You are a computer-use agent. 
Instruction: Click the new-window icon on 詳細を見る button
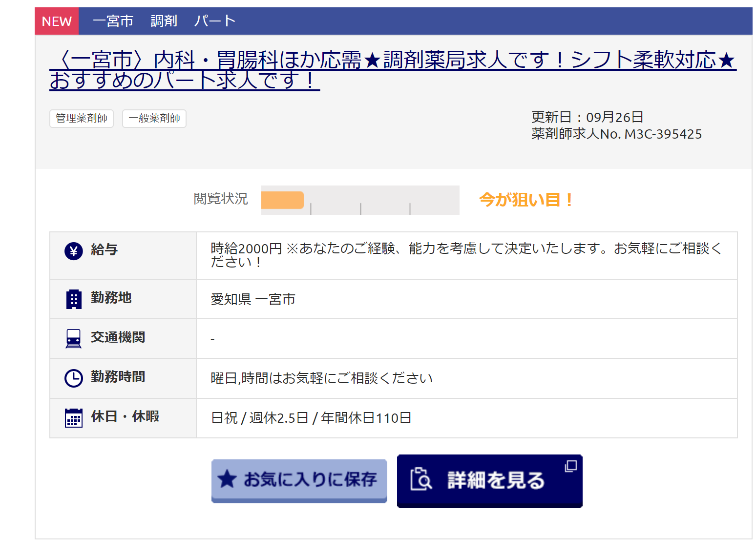(571, 466)
